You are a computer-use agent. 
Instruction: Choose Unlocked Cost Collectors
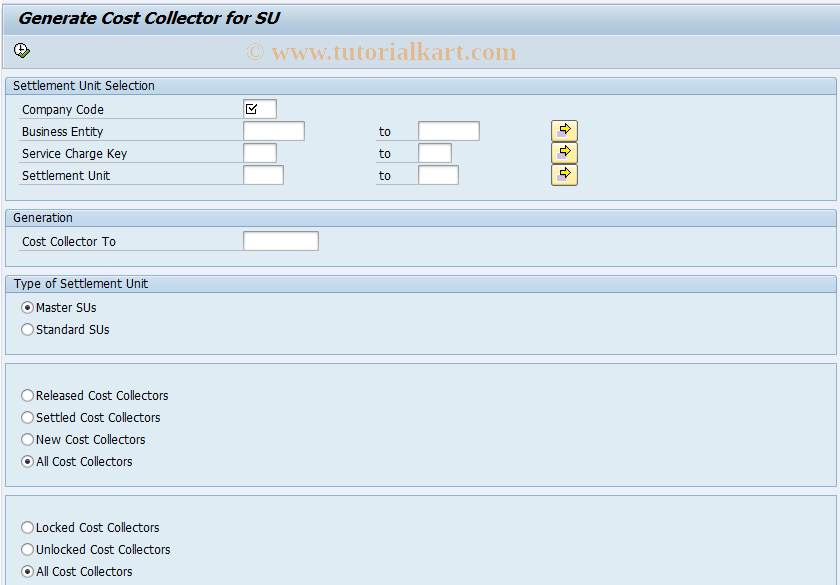click(27, 549)
